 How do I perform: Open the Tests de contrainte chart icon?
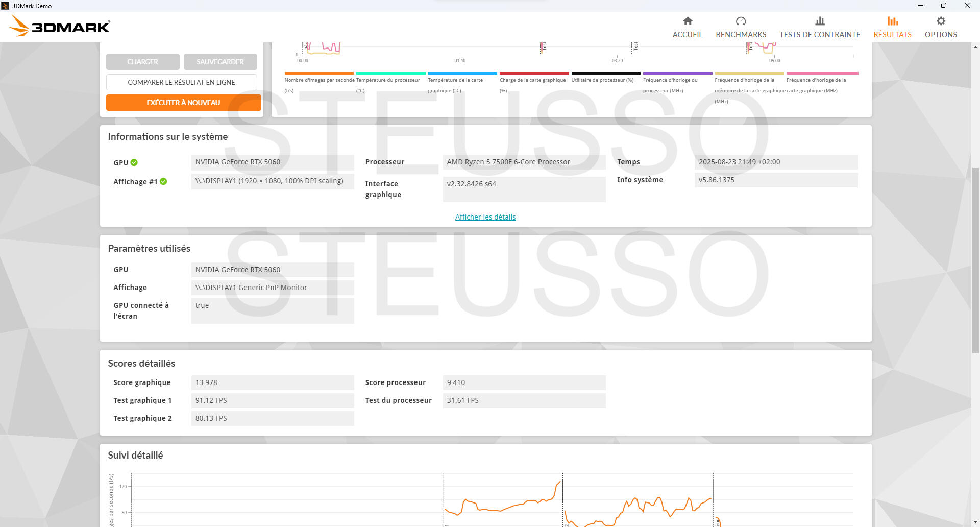[820, 21]
